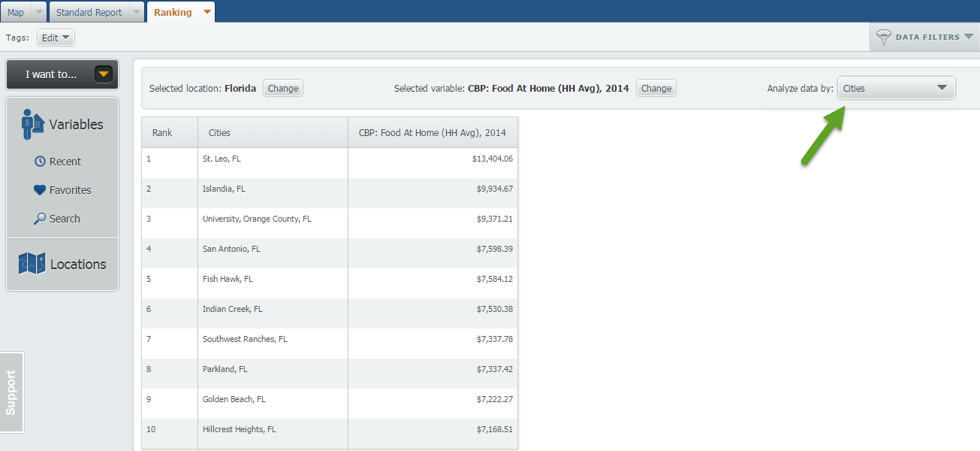This screenshot has width=980, height=451.
Task: Expand the Tags Edit dropdown
Action: click(56, 38)
